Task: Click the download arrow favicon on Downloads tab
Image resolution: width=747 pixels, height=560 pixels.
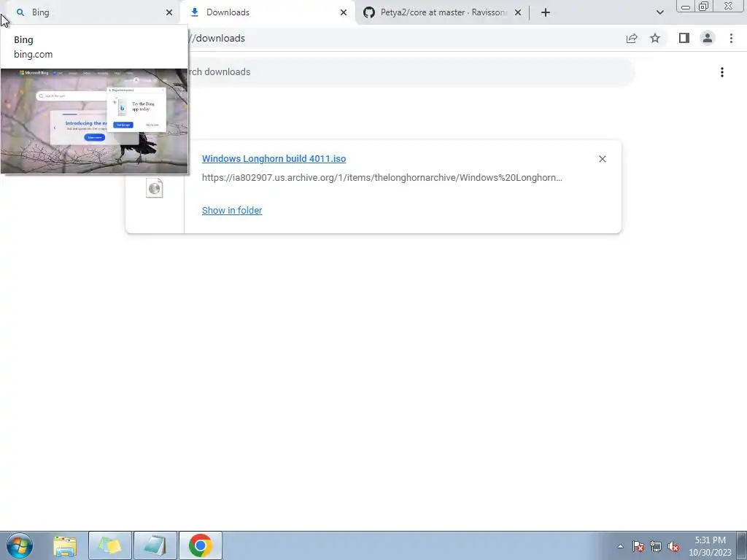Action: tap(194, 12)
